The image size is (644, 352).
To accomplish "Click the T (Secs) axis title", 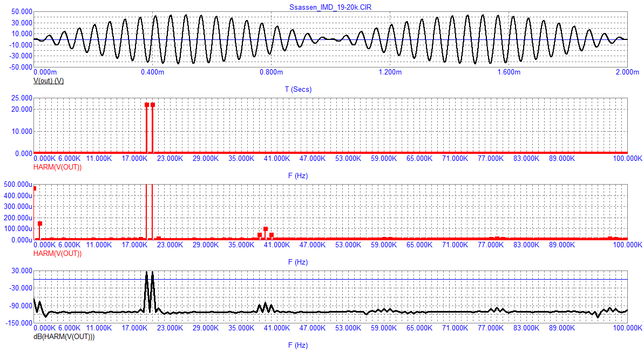I will click(298, 90).
